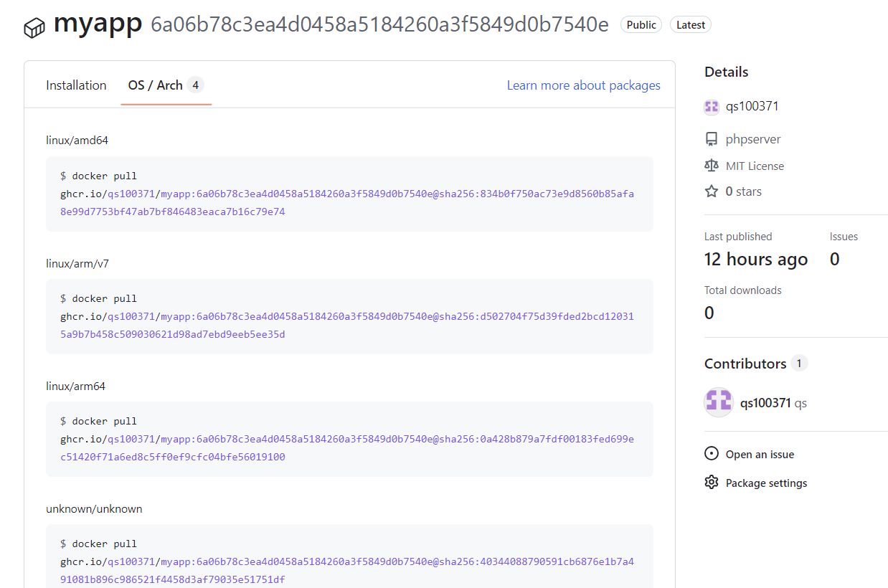
Task: Click the linux/amd64 docker pull command box
Action: (349, 194)
